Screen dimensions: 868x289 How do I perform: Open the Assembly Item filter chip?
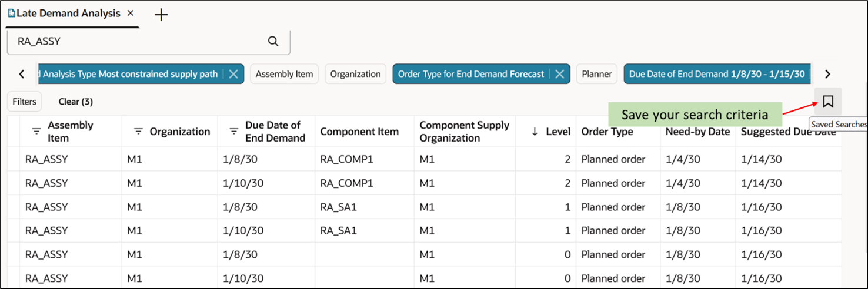click(x=284, y=74)
